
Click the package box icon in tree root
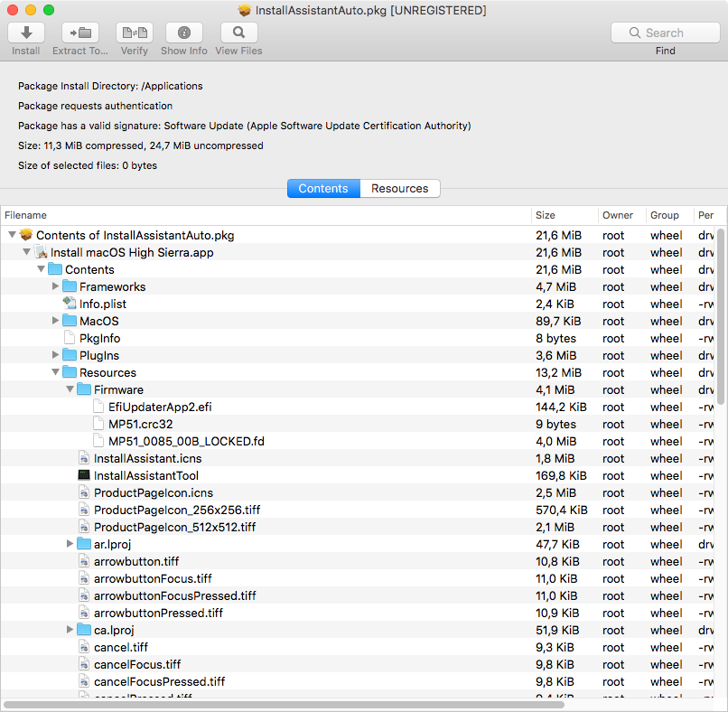click(26, 235)
